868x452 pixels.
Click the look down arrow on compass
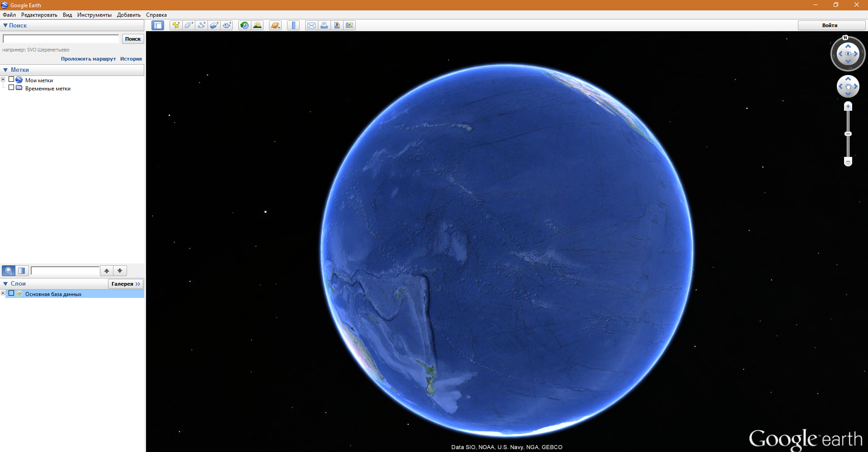848,61
